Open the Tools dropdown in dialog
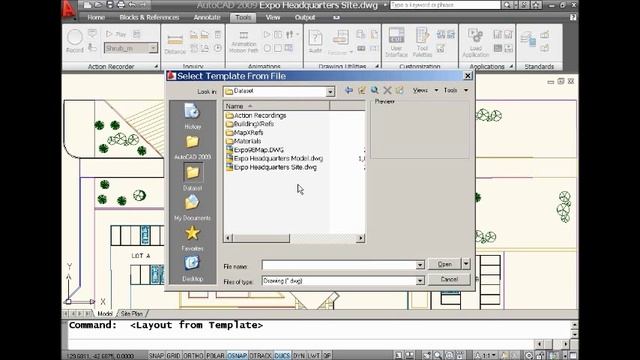Screen dimensions: 640x360 click(456, 90)
